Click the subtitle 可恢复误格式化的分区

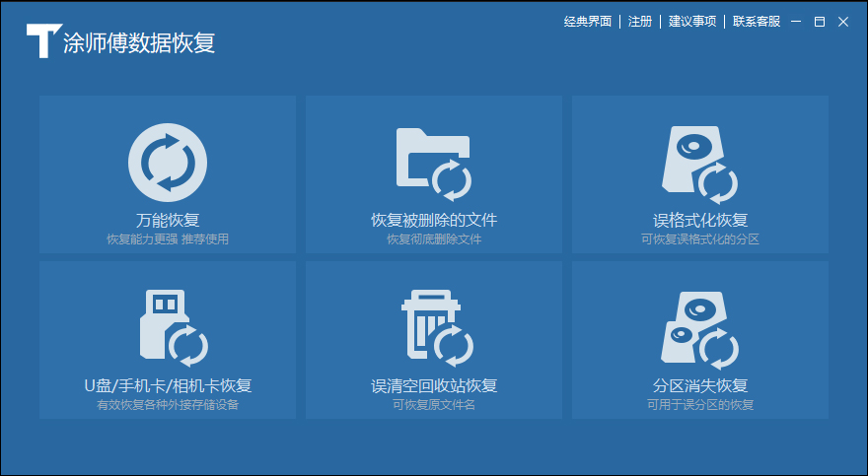pos(700,239)
